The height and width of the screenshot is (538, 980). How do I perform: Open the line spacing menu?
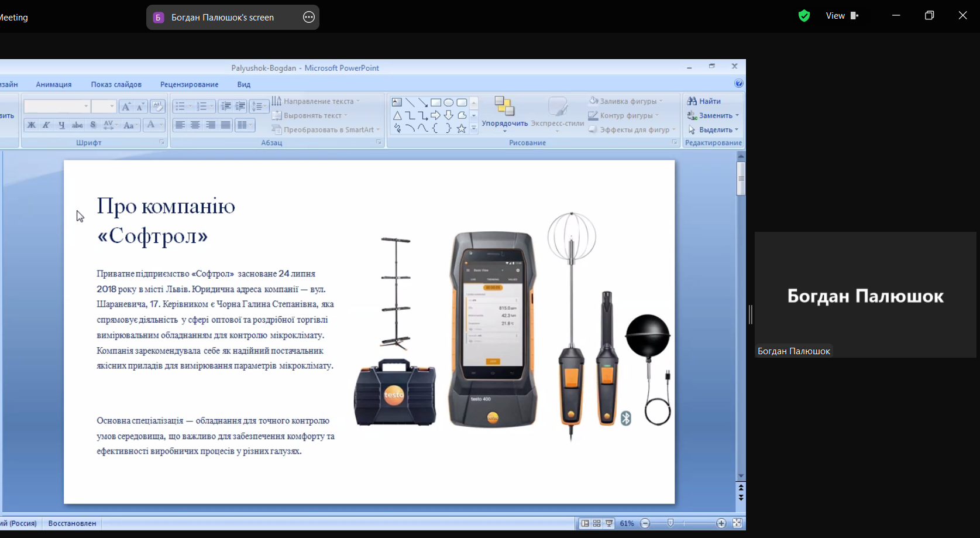point(259,107)
